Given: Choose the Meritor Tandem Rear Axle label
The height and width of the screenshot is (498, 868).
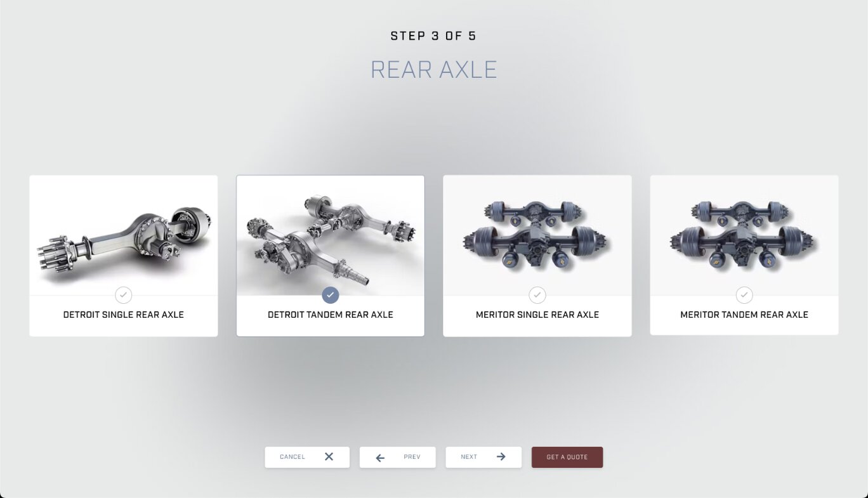Looking at the screenshot, I should click(744, 315).
